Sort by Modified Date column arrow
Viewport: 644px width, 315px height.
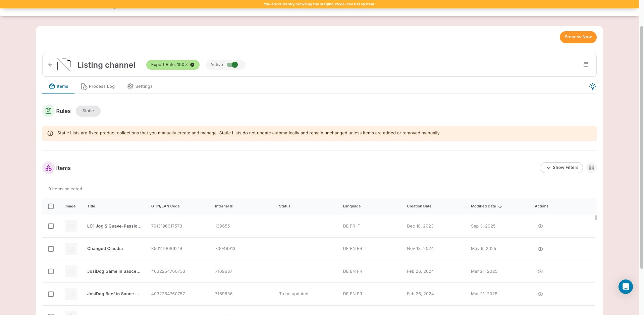[500, 206]
